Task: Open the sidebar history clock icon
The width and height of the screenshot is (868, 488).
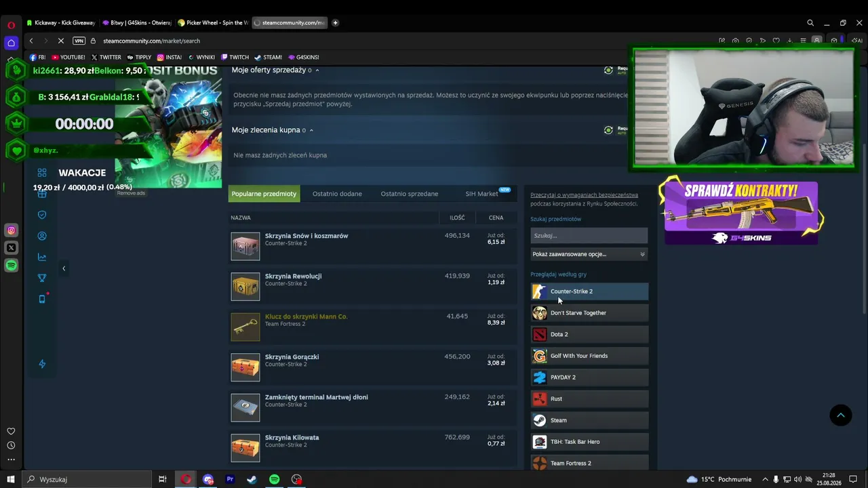Action: point(11,445)
